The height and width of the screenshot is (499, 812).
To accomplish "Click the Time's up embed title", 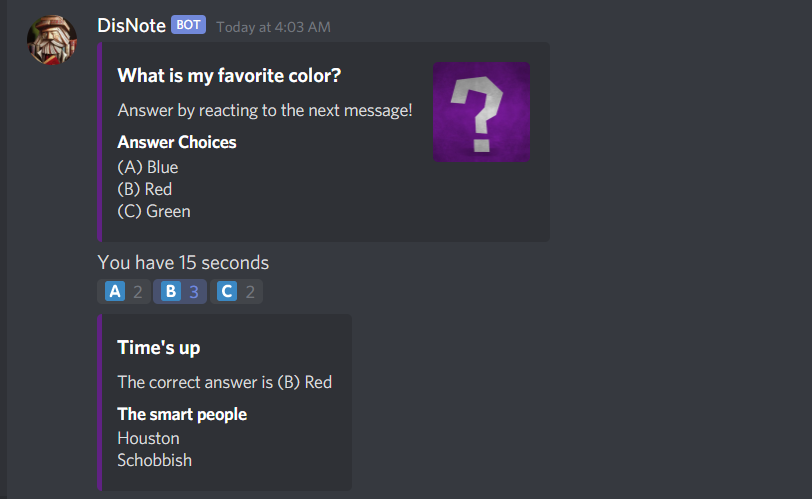I will tap(158, 347).
